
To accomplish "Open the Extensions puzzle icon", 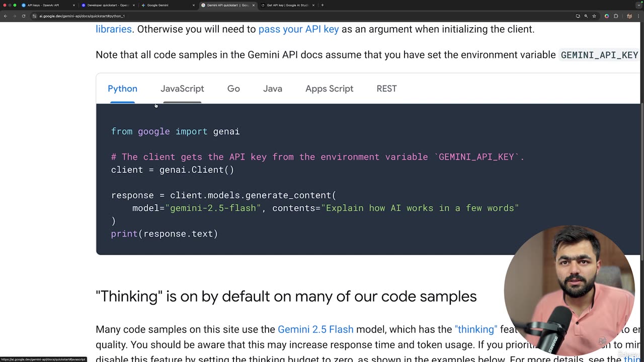I will [616, 16].
